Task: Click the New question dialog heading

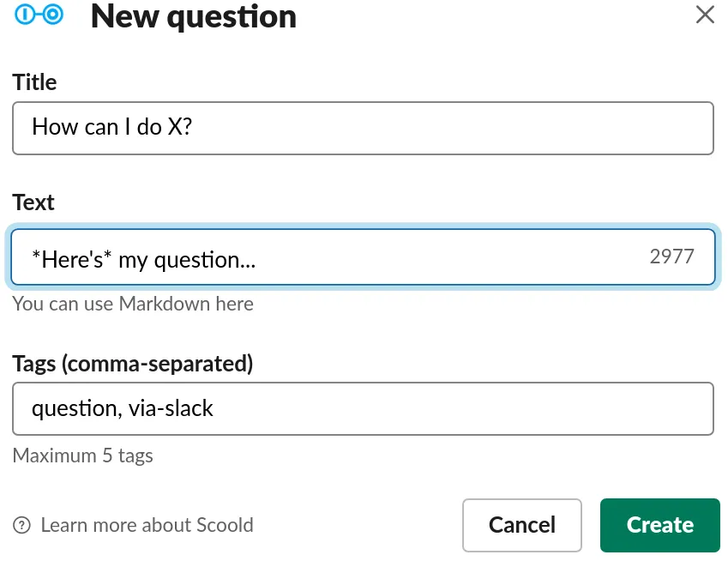Action: 192,16
